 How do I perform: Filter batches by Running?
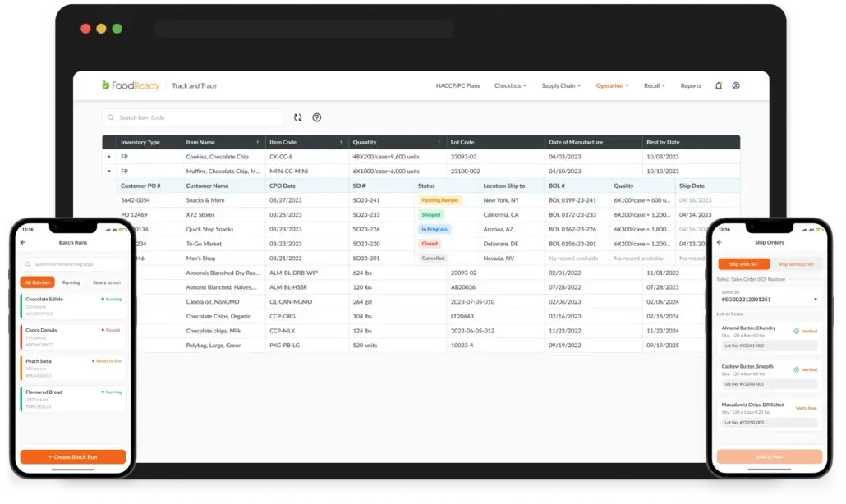tap(71, 282)
